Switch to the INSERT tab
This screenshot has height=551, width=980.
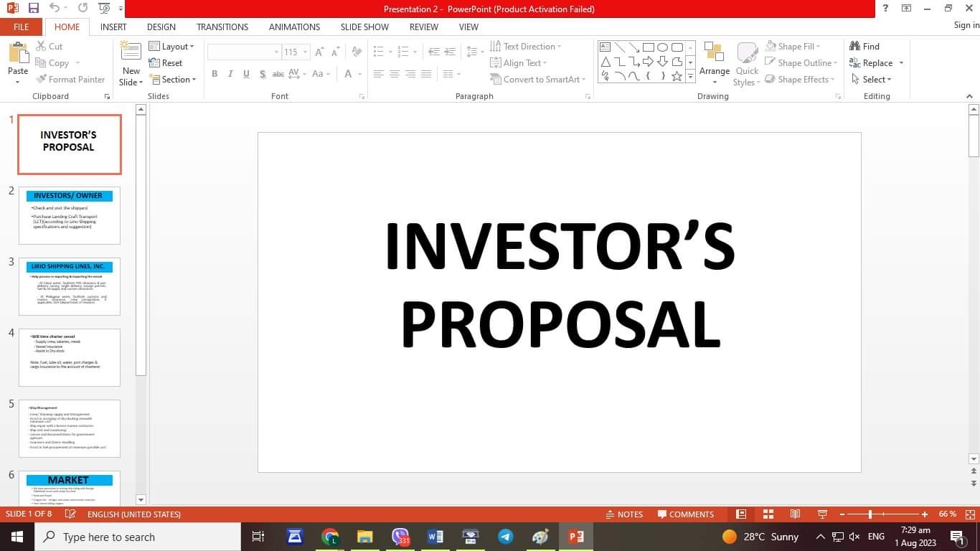tap(113, 27)
